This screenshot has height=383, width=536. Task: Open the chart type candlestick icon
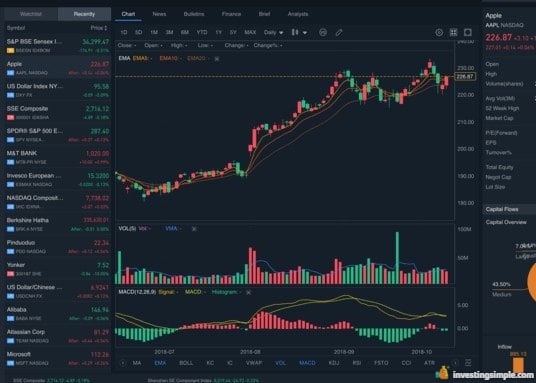(295, 32)
